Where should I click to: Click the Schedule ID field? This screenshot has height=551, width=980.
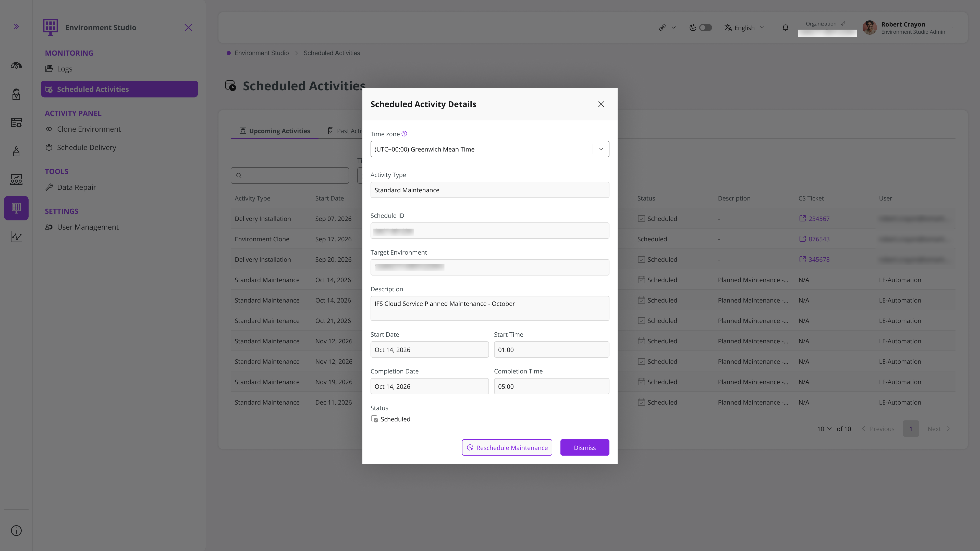coord(490,231)
